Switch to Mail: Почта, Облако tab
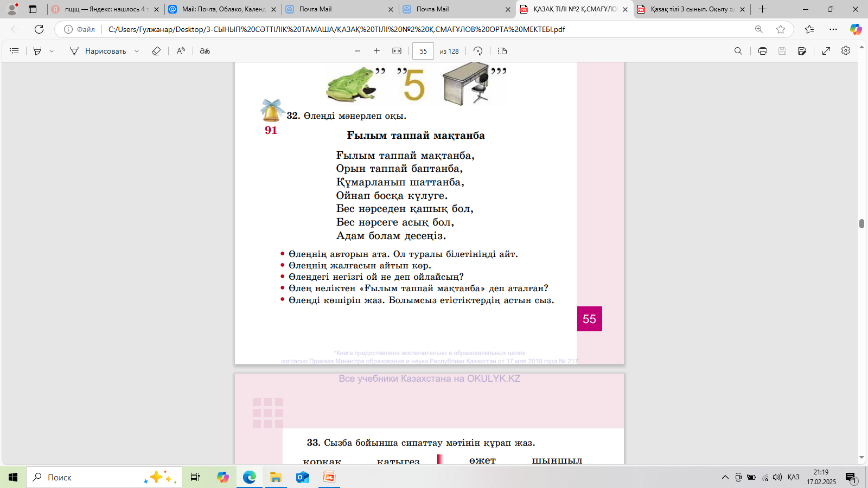Viewport: 868px width, 488px height. coord(222,9)
